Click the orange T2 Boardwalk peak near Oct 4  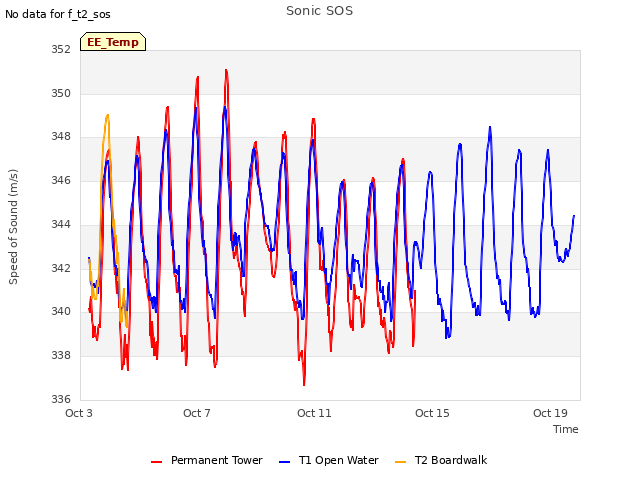tap(108, 116)
